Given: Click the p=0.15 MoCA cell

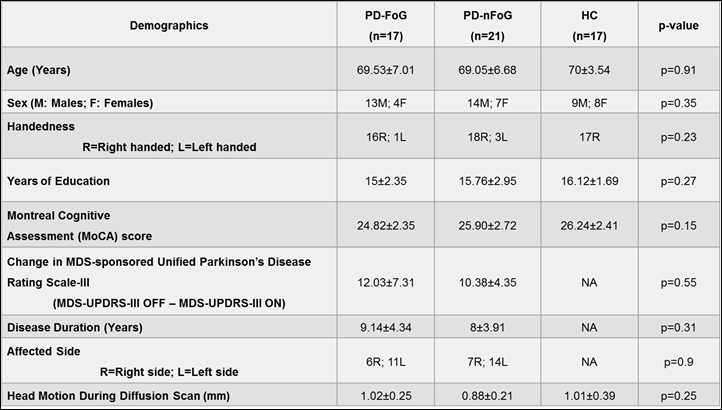Looking at the screenshot, I should click(672, 225).
